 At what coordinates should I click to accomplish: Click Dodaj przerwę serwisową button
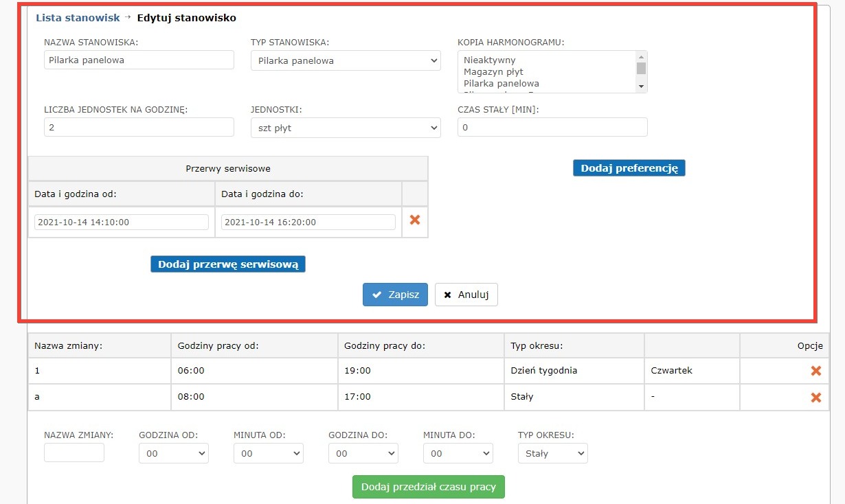pos(227,264)
